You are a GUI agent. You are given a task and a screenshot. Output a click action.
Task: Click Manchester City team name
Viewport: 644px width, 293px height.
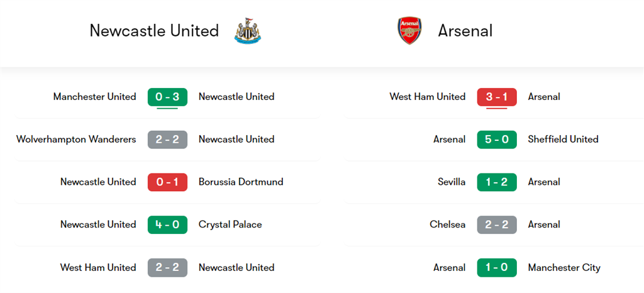[x=564, y=267]
